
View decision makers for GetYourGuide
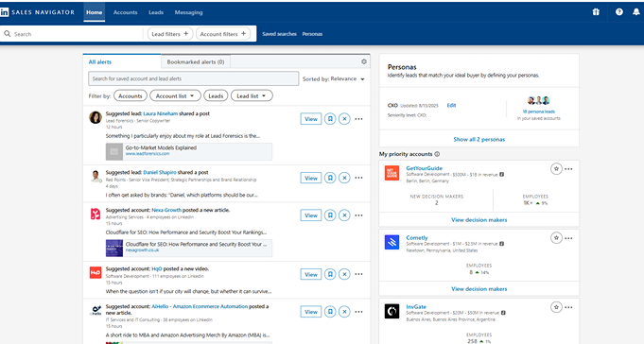(x=479, y=219)
